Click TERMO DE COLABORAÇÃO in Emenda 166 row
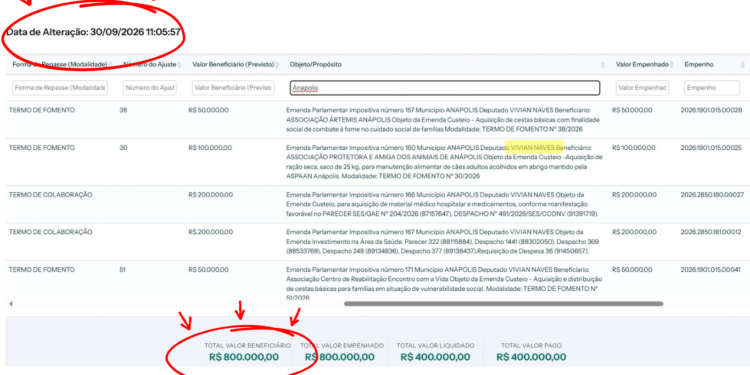Viewport: 750px width, 375px height. coord(50,195)
